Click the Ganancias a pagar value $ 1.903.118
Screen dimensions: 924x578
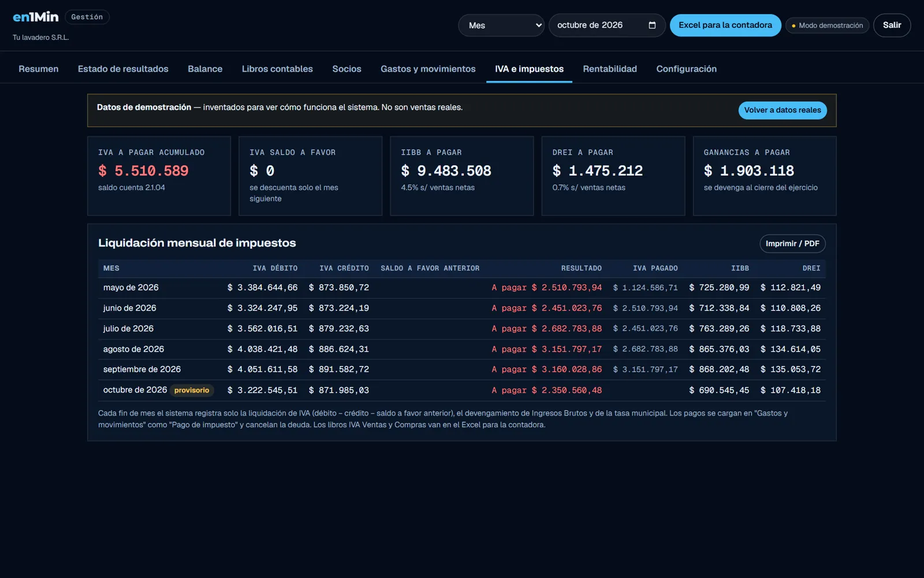(x=748, y=171)
